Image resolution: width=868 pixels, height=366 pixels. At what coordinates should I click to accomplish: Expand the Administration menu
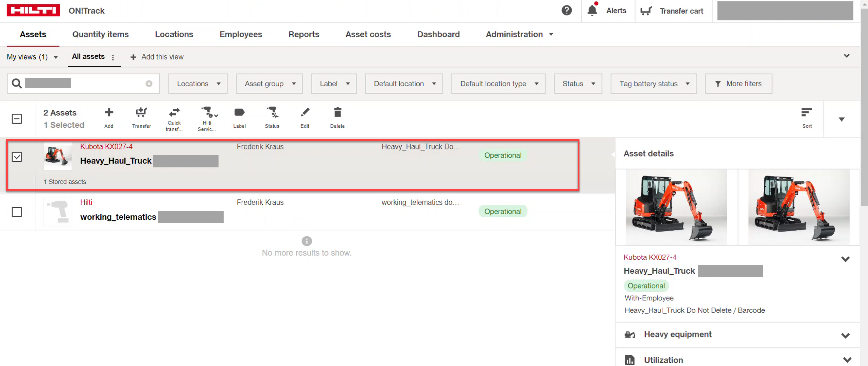[519, 34]
